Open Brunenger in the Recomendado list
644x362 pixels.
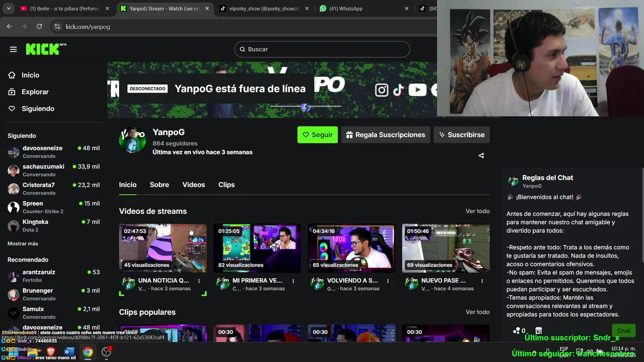[54, 294]
